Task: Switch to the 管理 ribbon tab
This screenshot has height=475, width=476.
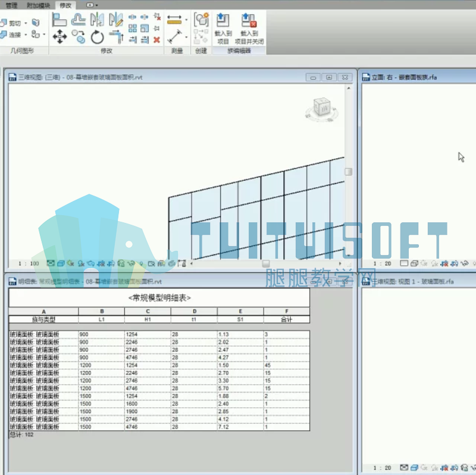Action: click(11, 5)
